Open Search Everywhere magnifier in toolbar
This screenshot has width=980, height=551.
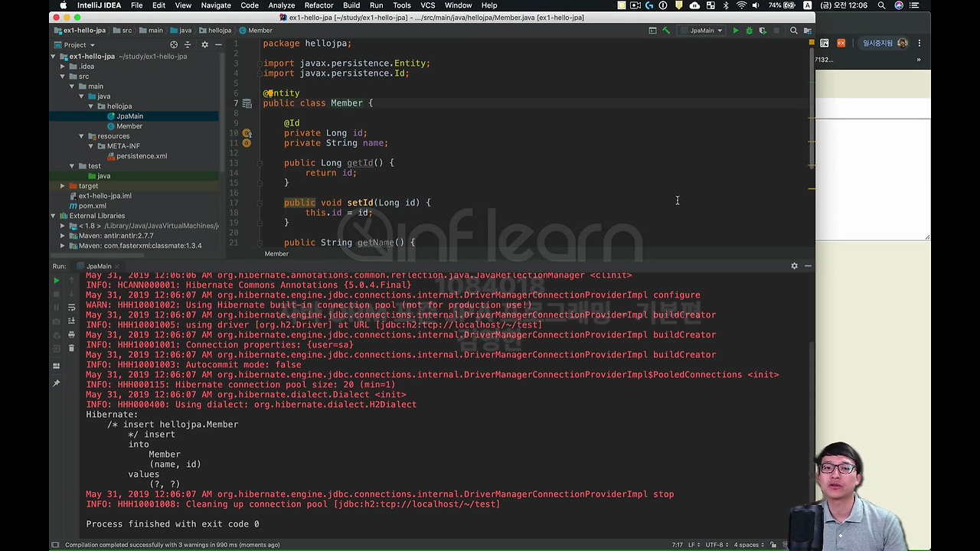(794, 31)
